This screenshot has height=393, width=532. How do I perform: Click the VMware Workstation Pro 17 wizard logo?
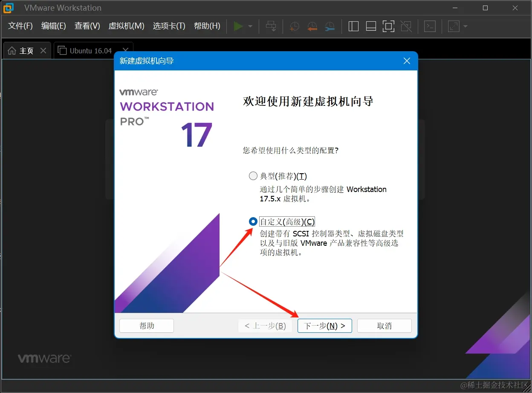pos(167,118)
